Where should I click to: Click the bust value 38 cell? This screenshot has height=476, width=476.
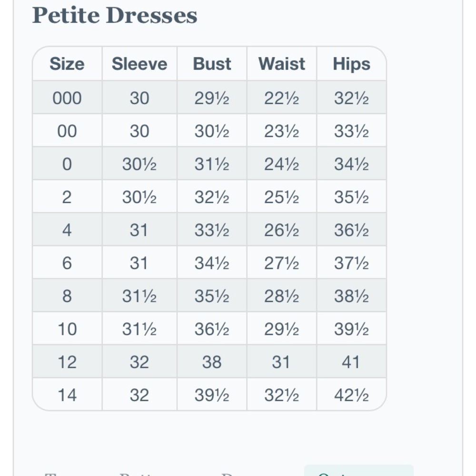pos(212,362)
